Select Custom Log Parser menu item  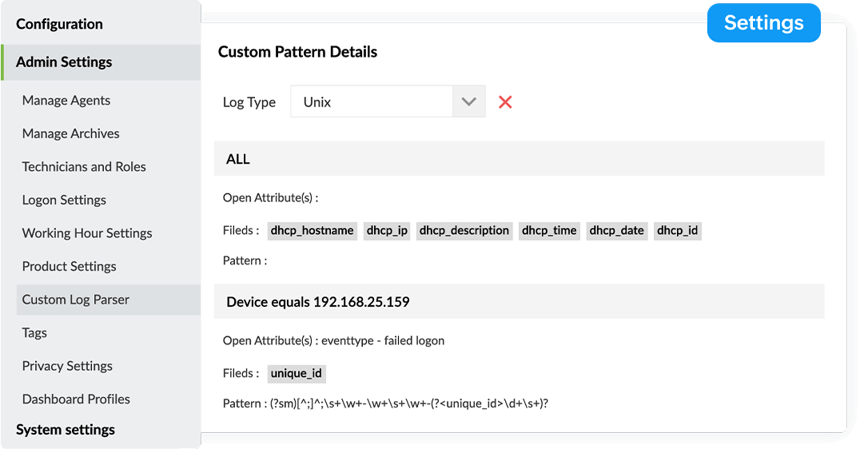pyautogui.click(x=76, y=300)
